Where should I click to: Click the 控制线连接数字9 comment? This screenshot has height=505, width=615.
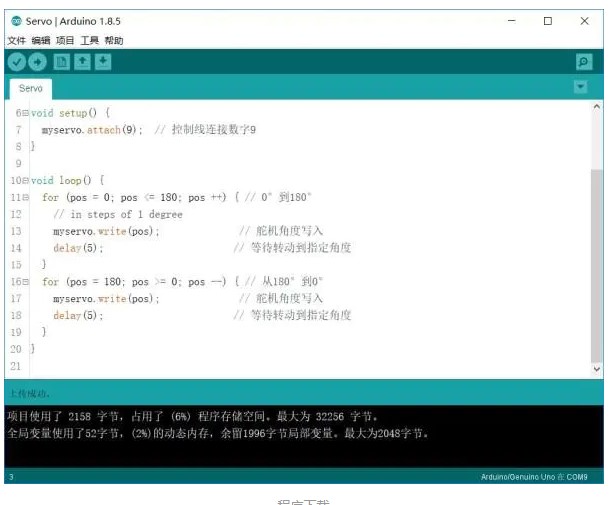point(205,130)
